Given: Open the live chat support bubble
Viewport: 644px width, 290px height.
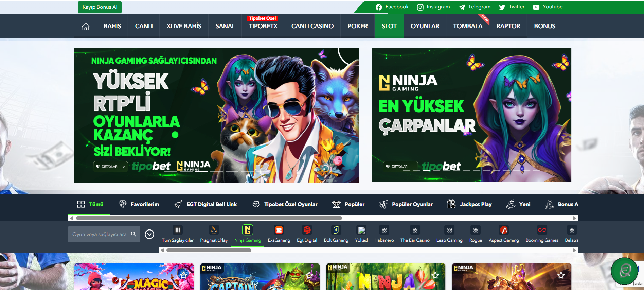Looking at the screenshot, I should pos(624,271).
